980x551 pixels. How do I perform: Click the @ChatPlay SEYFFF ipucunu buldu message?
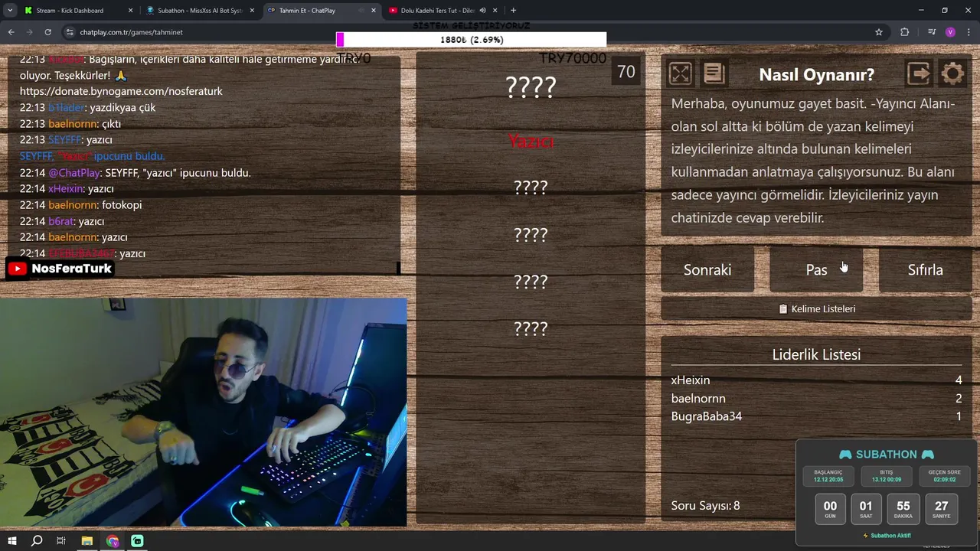[136, 173]
